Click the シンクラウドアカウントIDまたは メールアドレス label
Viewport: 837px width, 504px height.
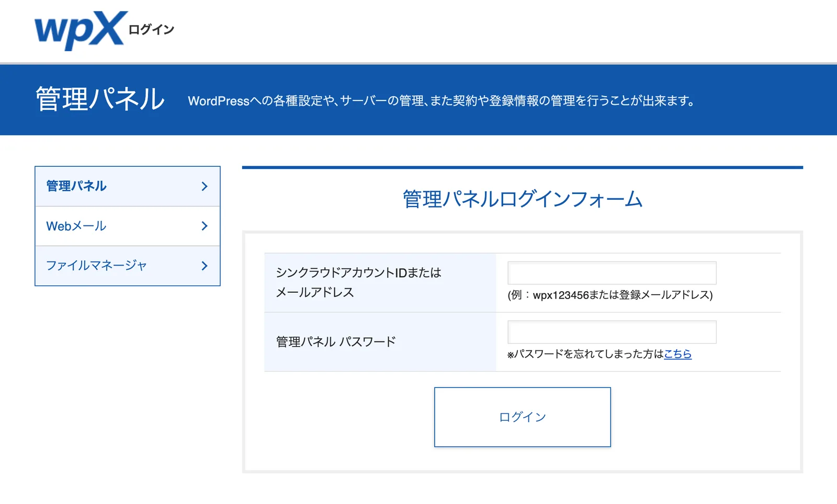click(358, 282)
